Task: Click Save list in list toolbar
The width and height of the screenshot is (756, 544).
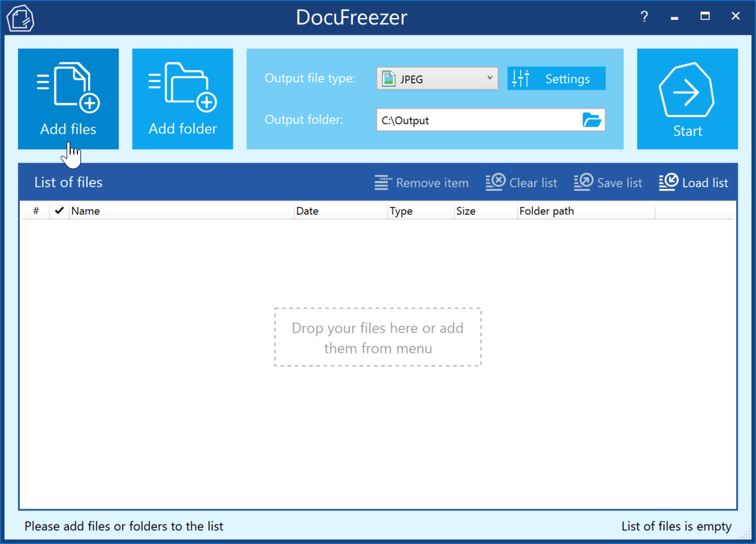Action: (608, 183)
